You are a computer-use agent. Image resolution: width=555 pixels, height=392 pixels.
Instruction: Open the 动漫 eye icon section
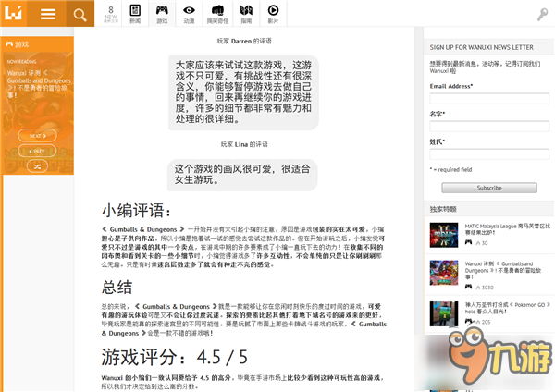tap(189, 14)
